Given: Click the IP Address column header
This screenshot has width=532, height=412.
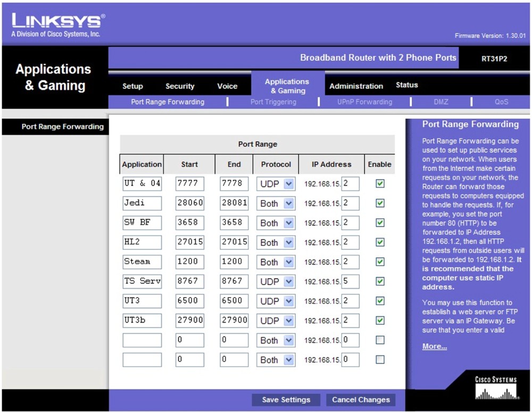Looking at the screenshot, I should click(331, 164).
